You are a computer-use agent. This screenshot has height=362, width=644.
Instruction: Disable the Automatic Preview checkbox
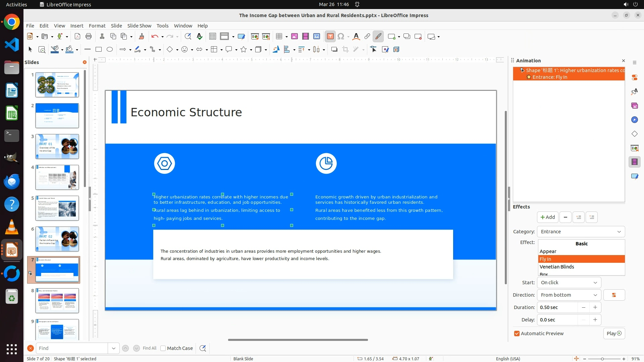[x=517, y=334]
